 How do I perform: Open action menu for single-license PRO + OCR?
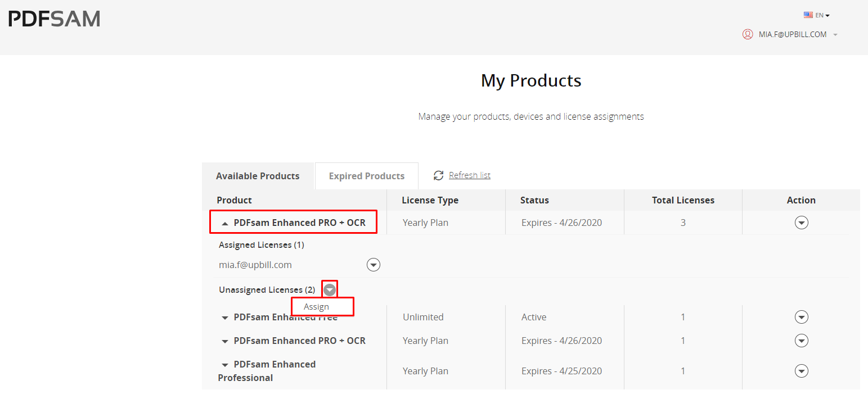point(801,341)
